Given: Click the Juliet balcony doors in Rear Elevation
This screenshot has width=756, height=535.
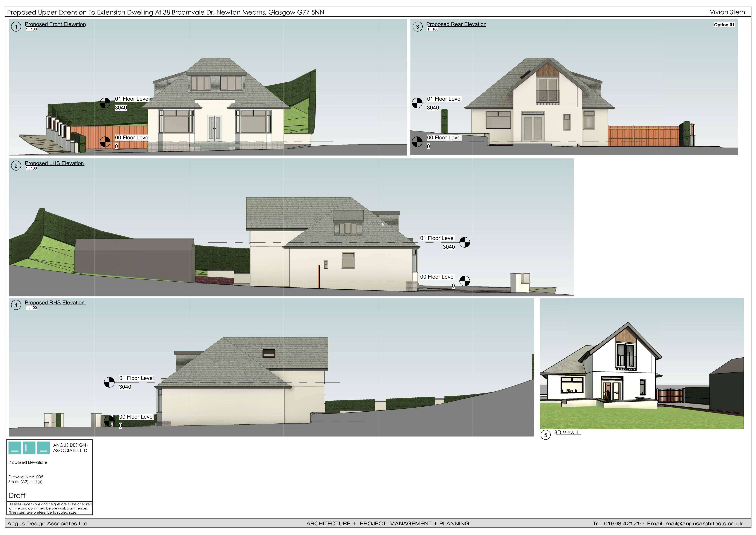Looking at the screenshot, I should (x=548, y=90).
